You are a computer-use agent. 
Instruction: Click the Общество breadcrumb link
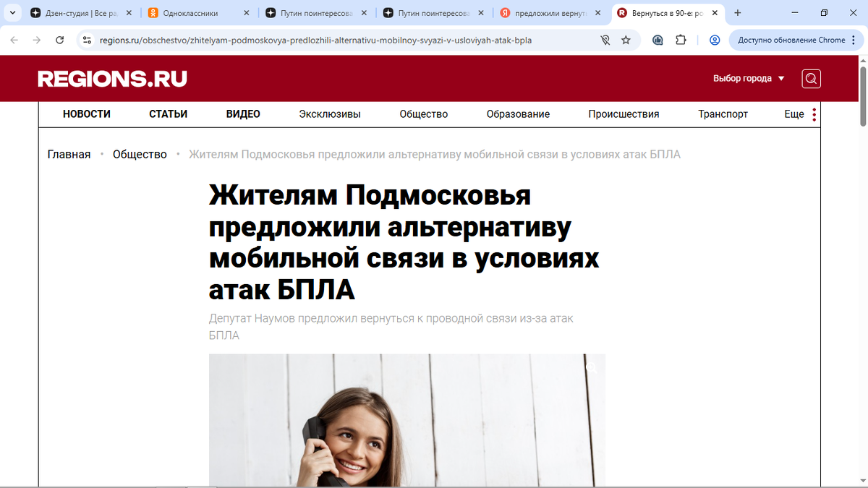click(140, 154)
